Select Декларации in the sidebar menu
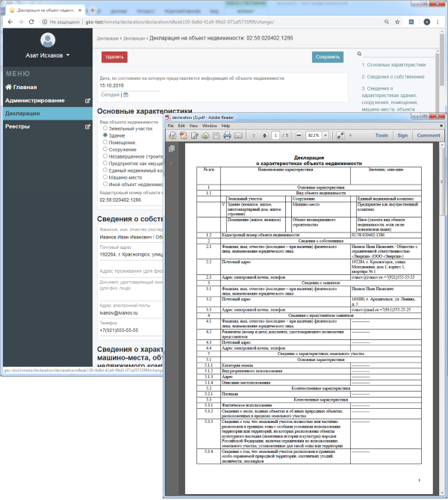This screenshot has width=448, height=500. 48,114
